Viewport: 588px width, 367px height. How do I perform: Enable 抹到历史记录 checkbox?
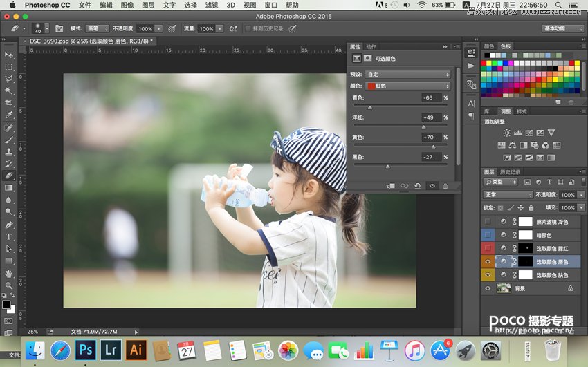248,28
